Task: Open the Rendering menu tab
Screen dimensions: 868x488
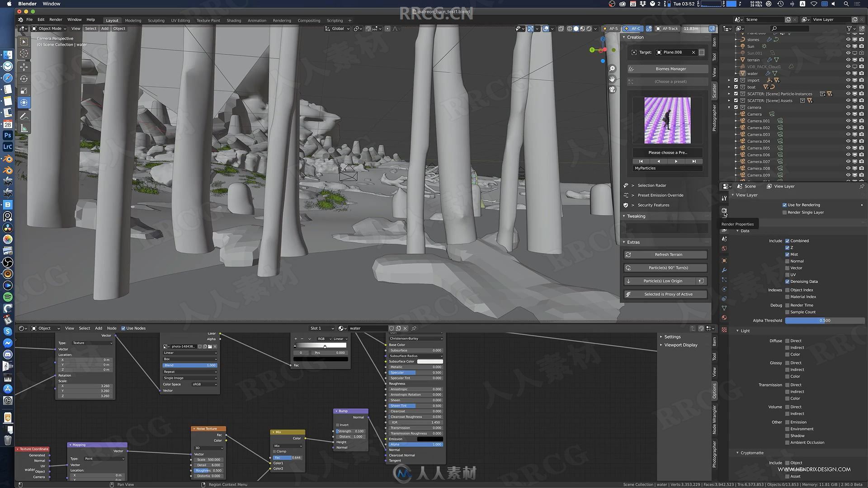Action: pyautogui.click(x=281, y=20)
